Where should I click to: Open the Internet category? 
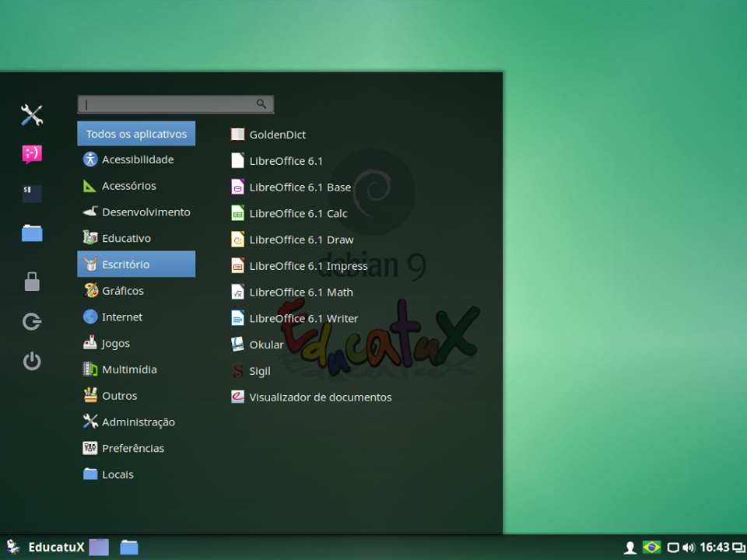136,317
